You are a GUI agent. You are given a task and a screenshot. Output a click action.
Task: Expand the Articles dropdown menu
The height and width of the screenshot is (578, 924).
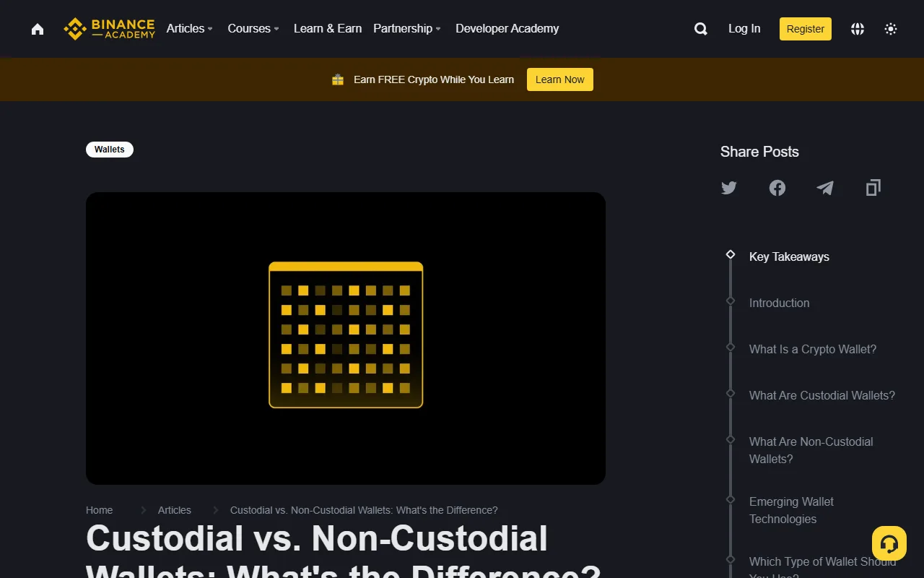(x=189, y=29)
